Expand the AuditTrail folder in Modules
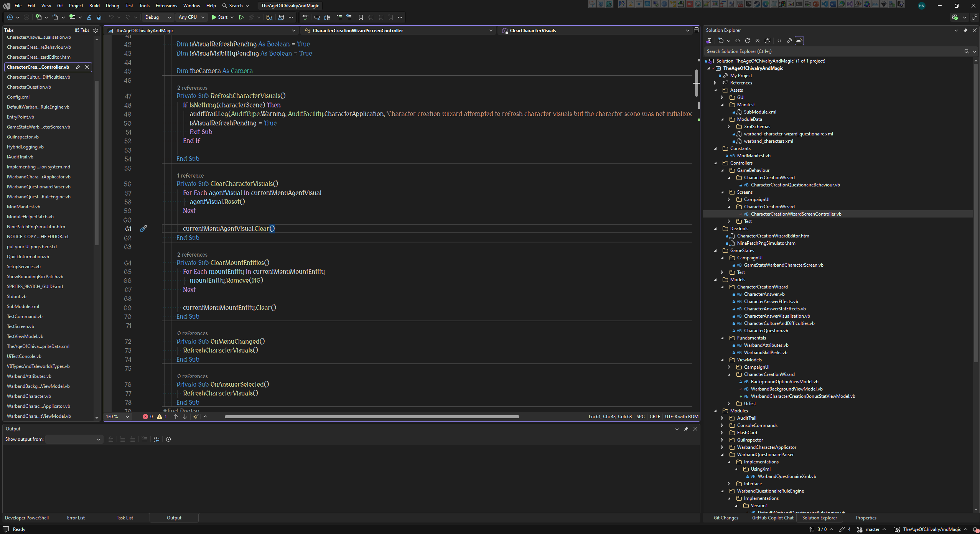 click(x=722, y=418)
